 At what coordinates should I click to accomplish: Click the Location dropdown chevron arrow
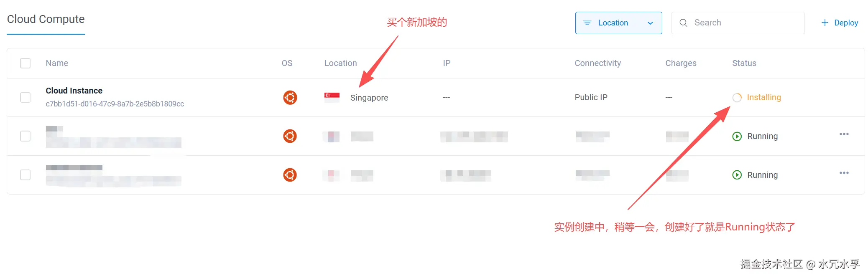650,23
